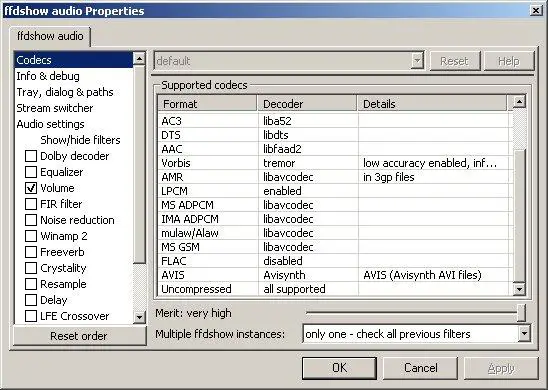Click libdts decoder for DTS
The width and height of the screenshot is (548, 390).
pyautogui.click(x=276, y=135)
